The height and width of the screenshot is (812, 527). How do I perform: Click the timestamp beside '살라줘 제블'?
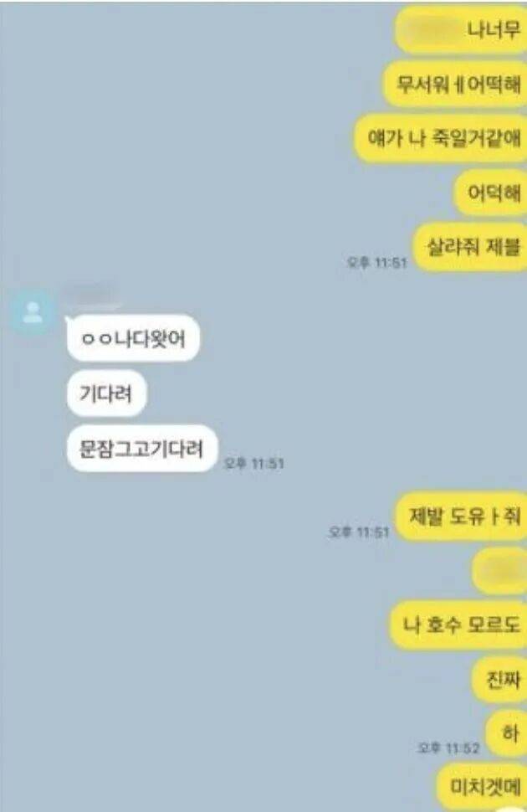point(377,263)
